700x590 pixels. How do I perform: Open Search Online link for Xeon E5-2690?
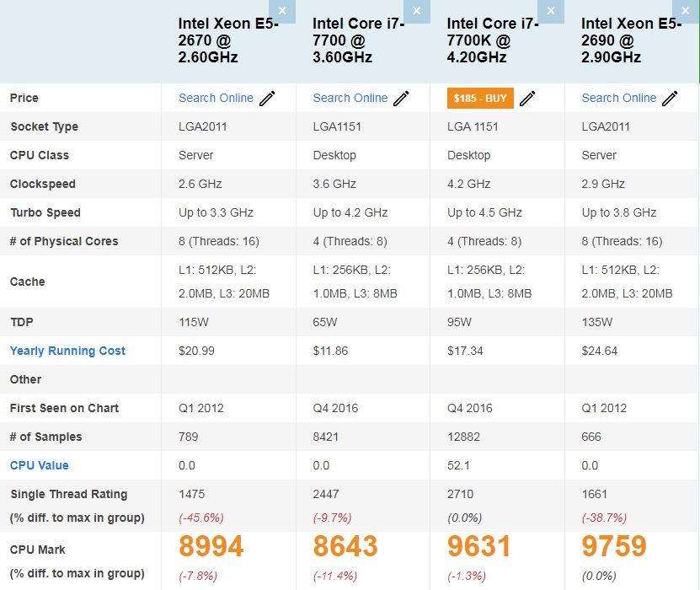pos(619,98)
